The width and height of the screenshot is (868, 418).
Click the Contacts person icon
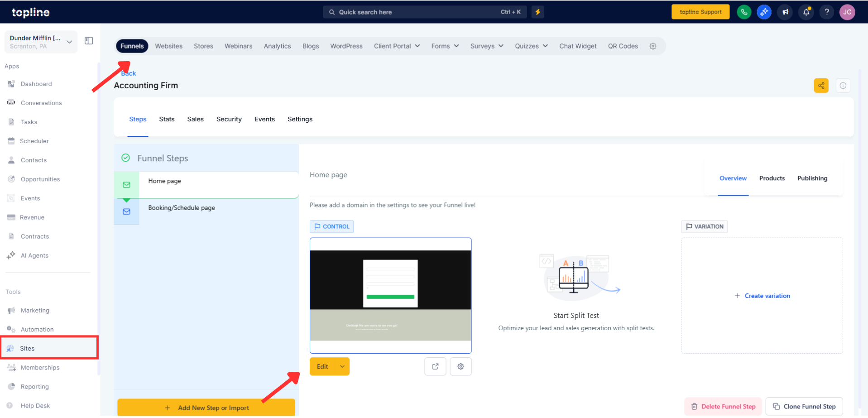click(x=11, y=160)
